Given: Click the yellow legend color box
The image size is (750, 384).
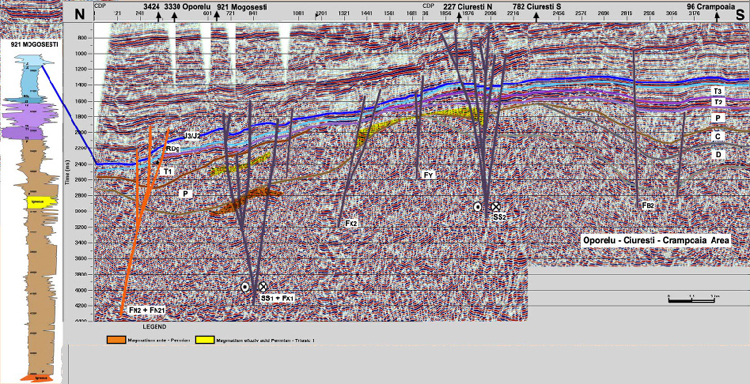Looking at the screenshot, I should [x=205, y=340].
